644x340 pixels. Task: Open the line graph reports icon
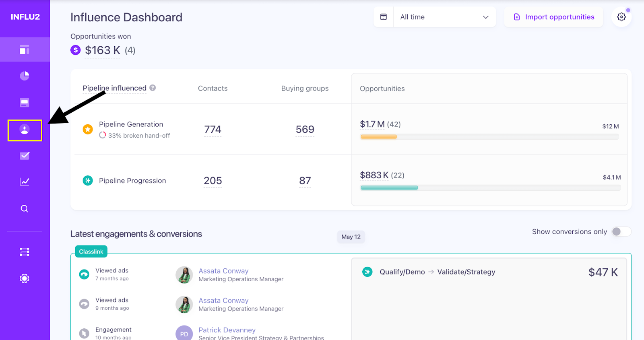click(25, 182)
